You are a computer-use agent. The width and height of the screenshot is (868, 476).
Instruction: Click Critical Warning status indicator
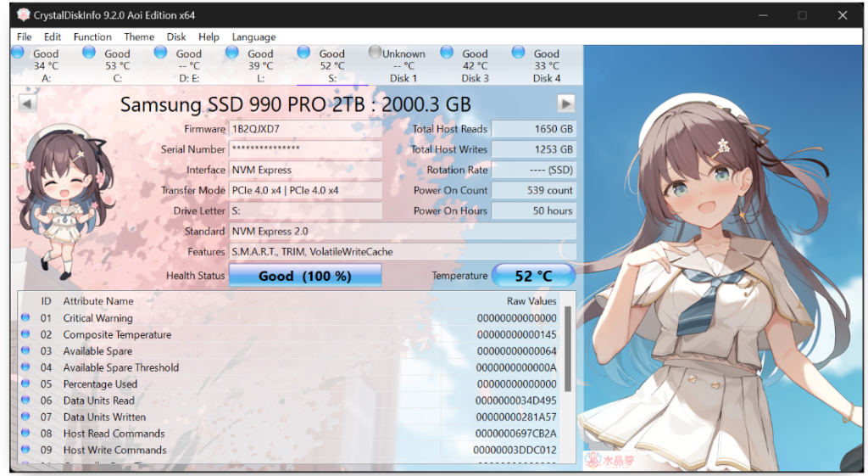point(25,317)
